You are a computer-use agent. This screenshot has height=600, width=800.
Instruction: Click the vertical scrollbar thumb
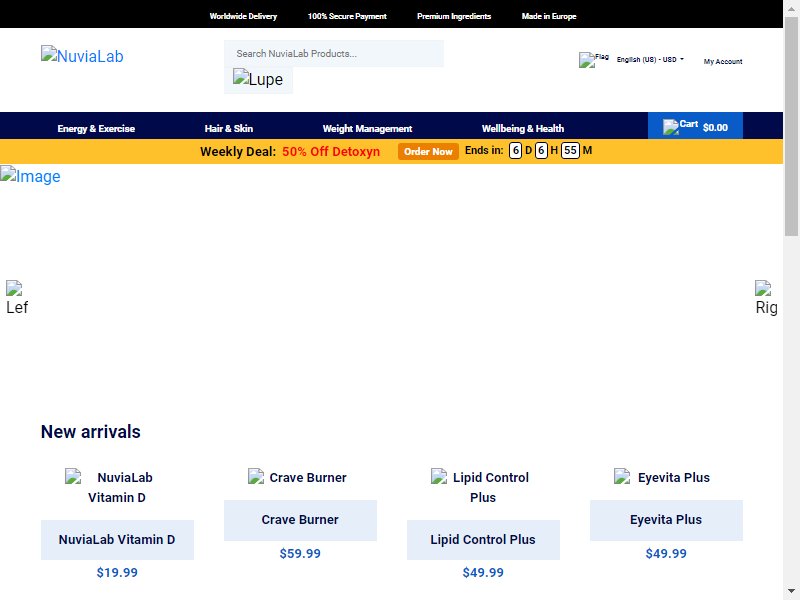pos(791,126)
